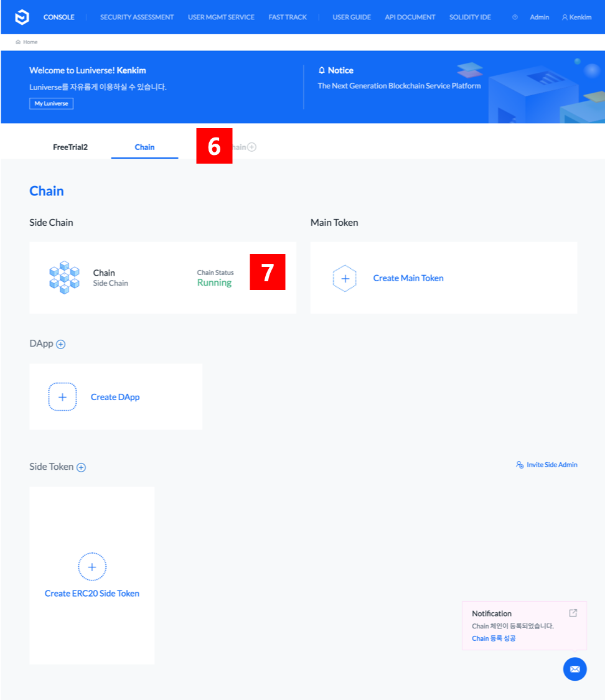The image size is (605, 700).
Task: Open the API DOCUMENT page
Action: point(410,17)
